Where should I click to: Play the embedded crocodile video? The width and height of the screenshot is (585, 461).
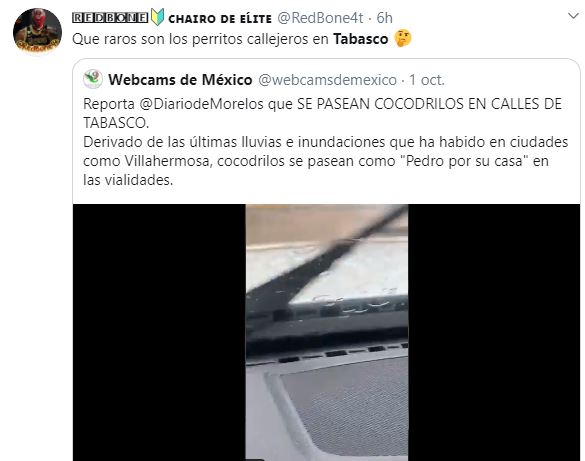pos(327,332)
